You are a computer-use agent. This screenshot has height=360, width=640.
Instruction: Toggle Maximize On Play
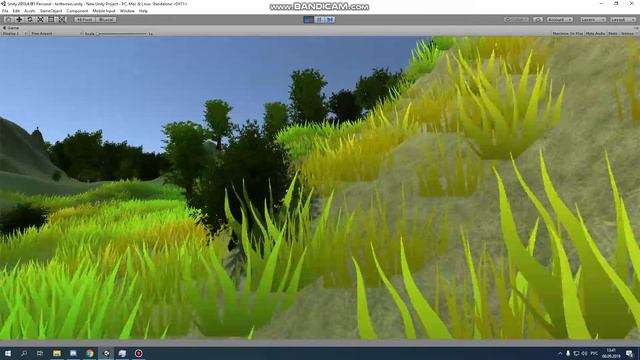point(567,33)
